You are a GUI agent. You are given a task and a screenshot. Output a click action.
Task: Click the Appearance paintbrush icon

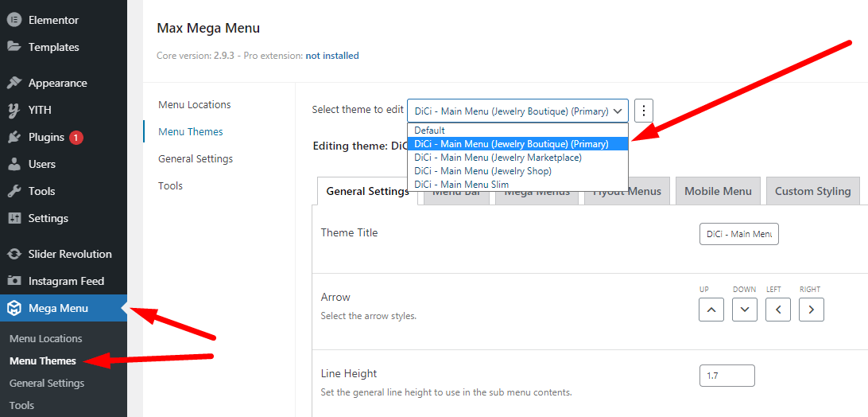coord(14,84)
